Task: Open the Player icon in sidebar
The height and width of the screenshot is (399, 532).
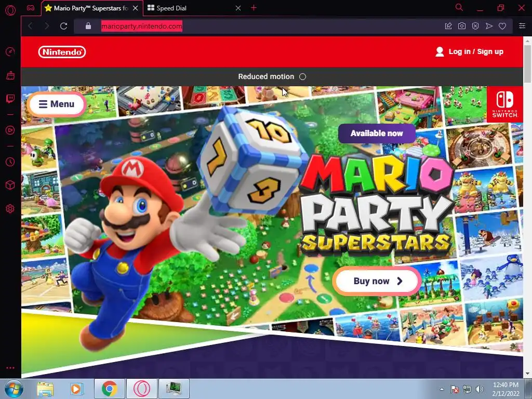Action: pos(10,130)
